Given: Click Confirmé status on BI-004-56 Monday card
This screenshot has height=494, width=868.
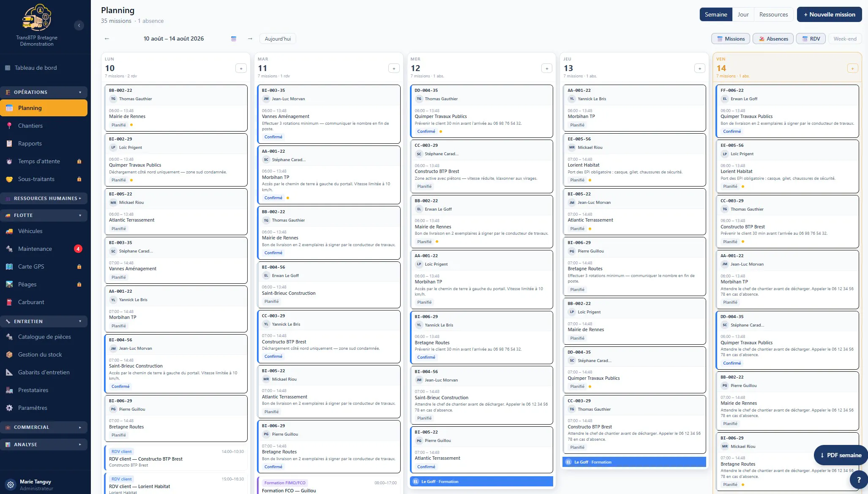Looking at the screenshot, I should pos(120,387).
